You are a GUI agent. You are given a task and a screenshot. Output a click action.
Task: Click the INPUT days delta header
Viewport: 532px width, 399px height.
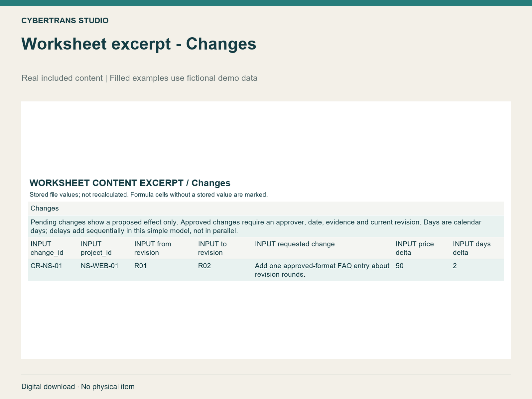click(471, 248)
